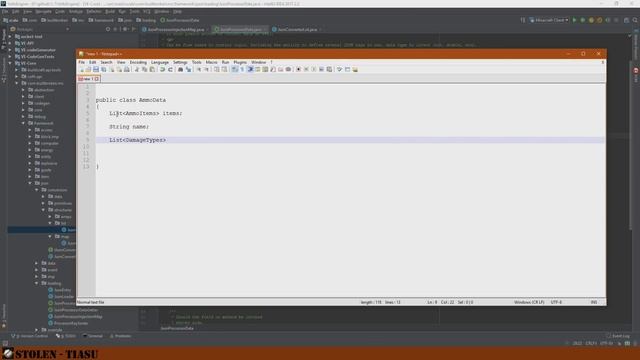This screenshot has width=640, height=360.
Task: Toggle Word Wrap in Notepad++ toolbar
Action: point(234,69)
